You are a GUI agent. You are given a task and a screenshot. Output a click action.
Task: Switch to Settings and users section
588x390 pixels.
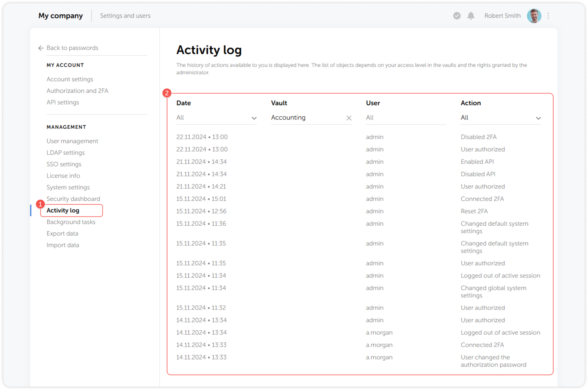pos(125,16)
